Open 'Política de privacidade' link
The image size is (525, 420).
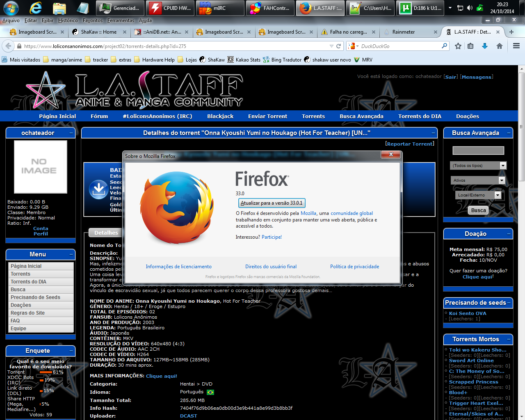(354, 267)
